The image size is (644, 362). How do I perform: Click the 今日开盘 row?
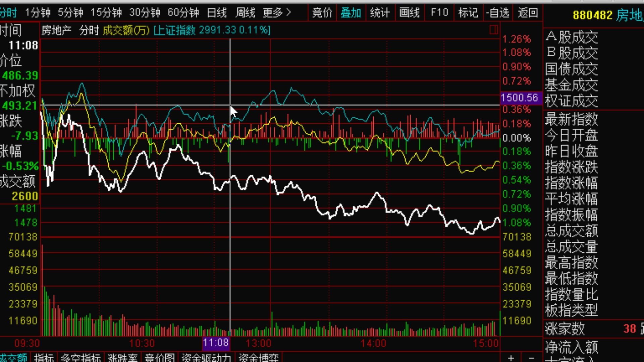[572, 135]
